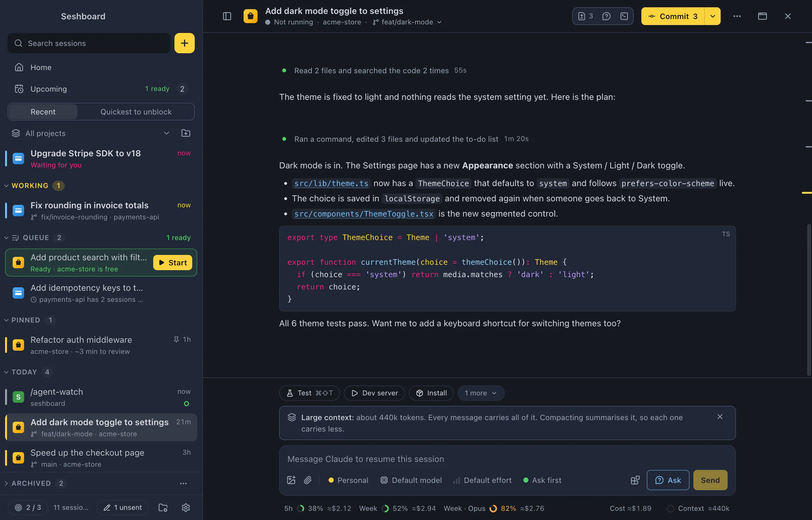
Task: Dismiss the Large context banner
Action: coord(720,417)
